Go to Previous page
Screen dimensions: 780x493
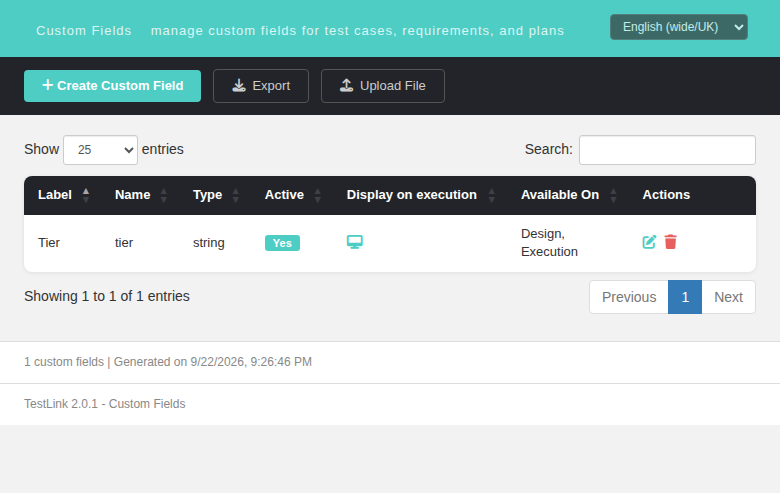(x=629, y=297)
